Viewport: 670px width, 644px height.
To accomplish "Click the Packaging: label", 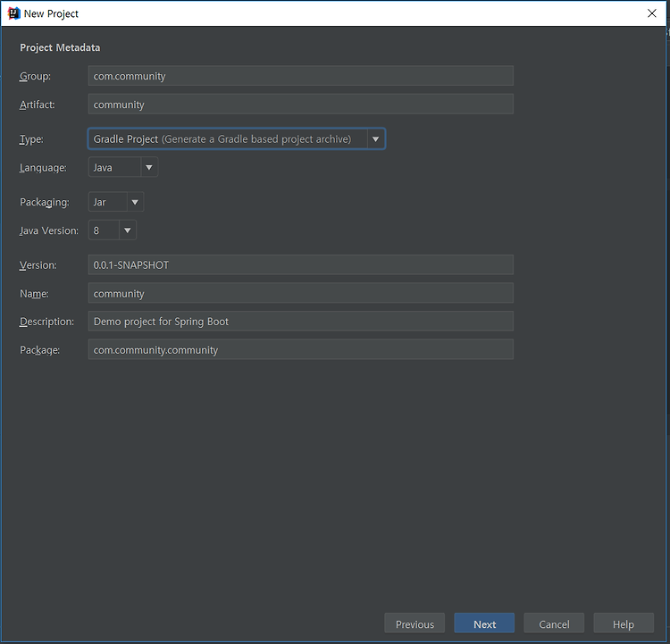I will pyautogui.click(x=45, y=202).
